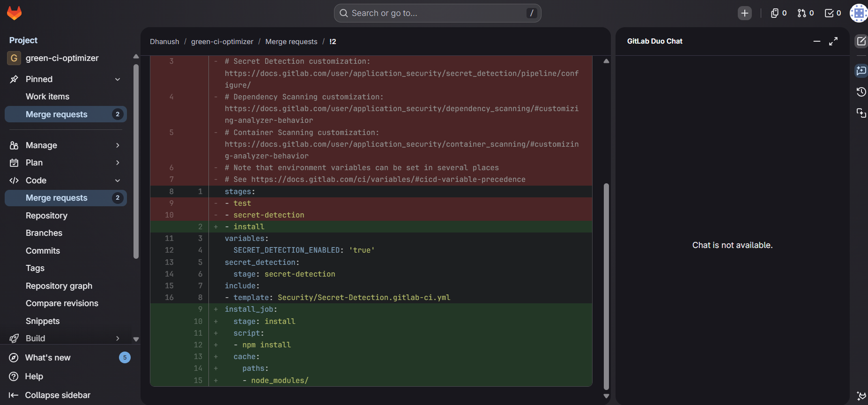This screenshot has height=405, width=868.
Task: Click the diff scroll up arrow
Action: click(606, 61)
